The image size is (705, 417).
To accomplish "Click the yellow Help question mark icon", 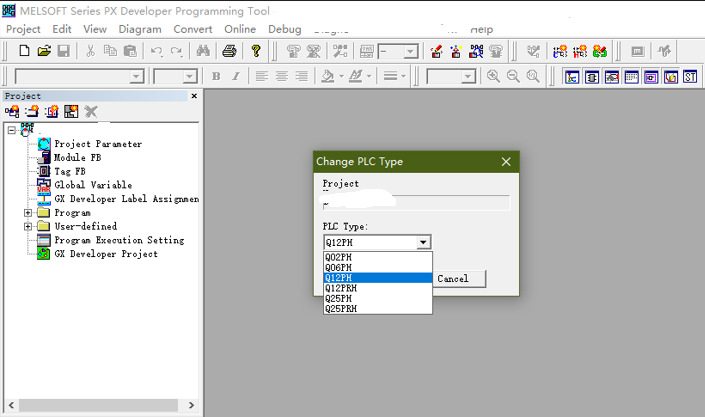I will pos(257,51).
